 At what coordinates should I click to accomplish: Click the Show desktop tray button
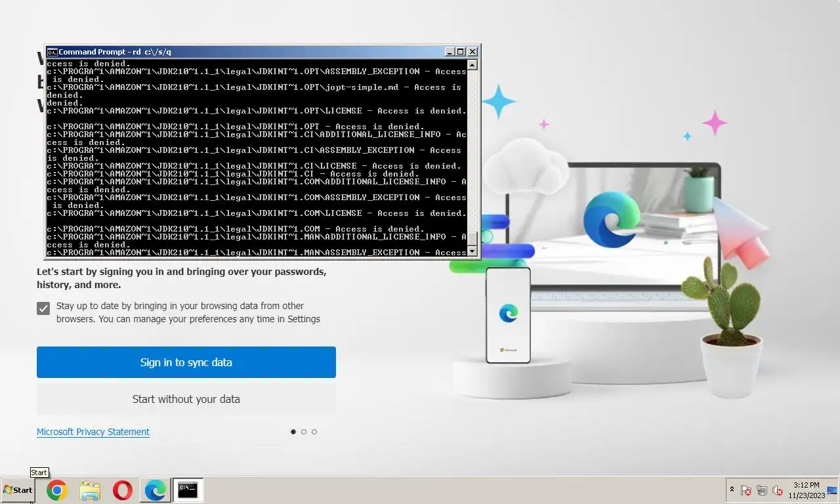(833, 490)
